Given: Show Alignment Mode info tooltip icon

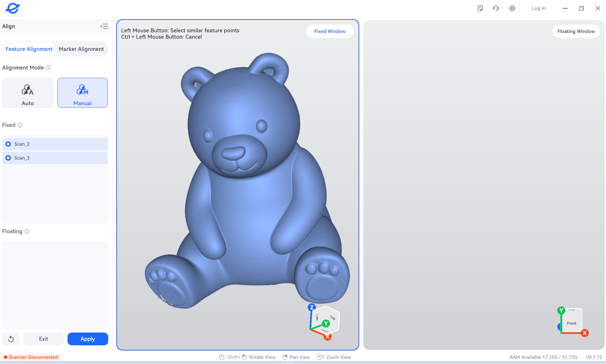Looking at the screenshot, I should tap(48, 68).
